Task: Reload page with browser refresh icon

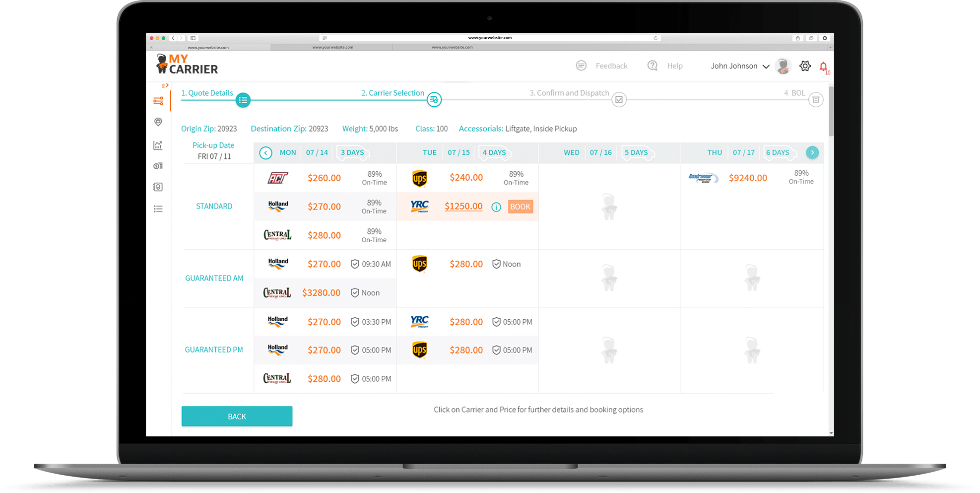Action: pyautogui.click(x=655, y=38)
